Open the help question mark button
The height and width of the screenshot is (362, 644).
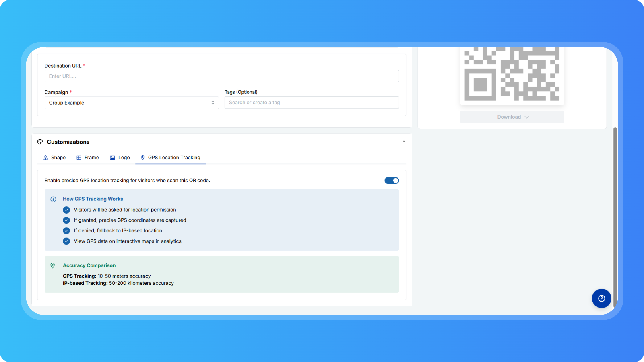(601, 298)
